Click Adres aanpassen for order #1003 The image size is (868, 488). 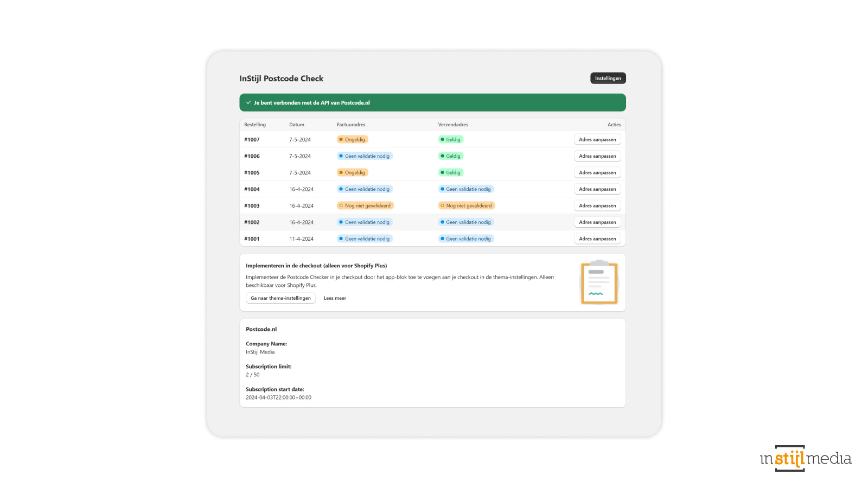tap(597, 206)
